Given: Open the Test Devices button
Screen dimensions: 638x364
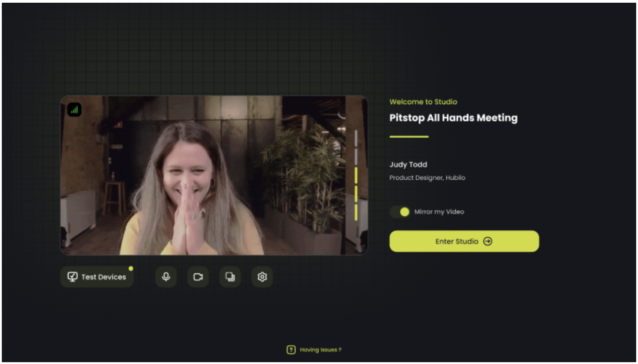Looking at the screenshot, I should (x=97, y=277).
